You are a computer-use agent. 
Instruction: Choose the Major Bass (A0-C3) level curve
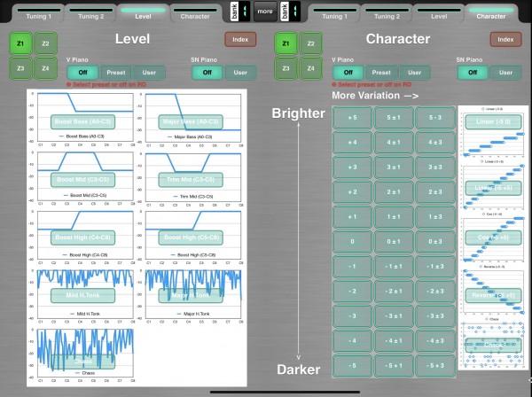click(x=191, y=121)
